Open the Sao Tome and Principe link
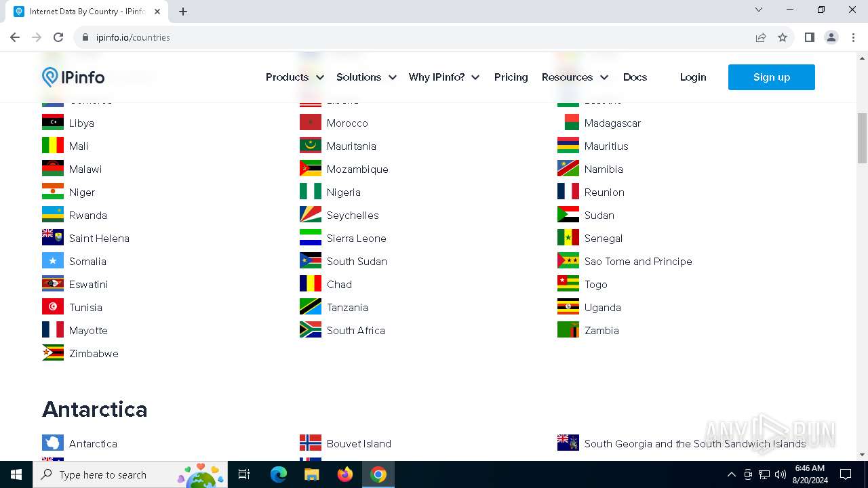Screen dimensions: 868x488 point(638,261)
